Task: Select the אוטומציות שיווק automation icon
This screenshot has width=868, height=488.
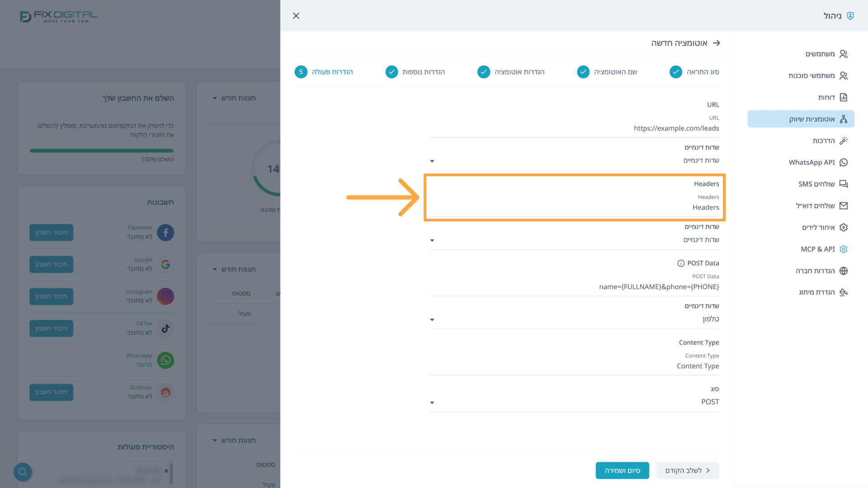Action: [x=844, y=119]
